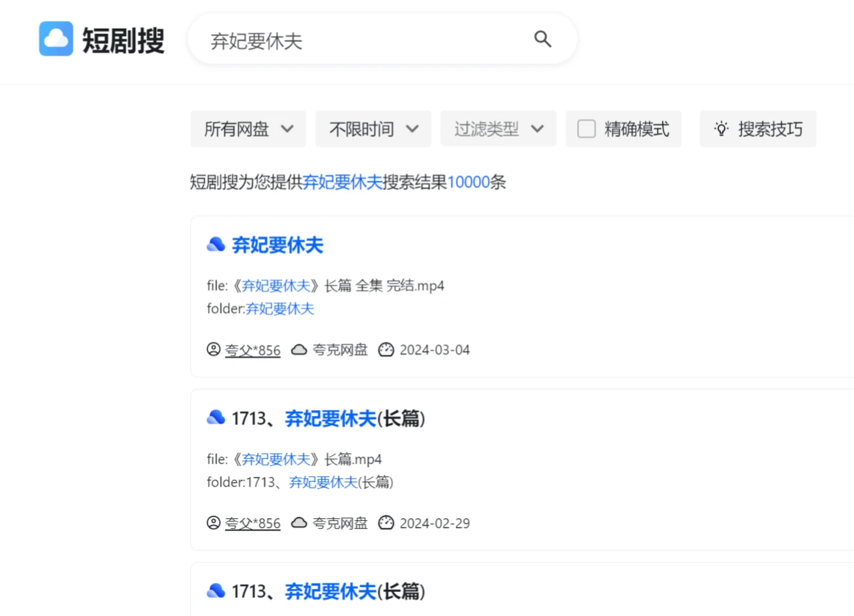Viewport: 854px width, 616px height.
Task: Click the cloud drive icon beside 夸克网盘
Action: click(300, 350)
